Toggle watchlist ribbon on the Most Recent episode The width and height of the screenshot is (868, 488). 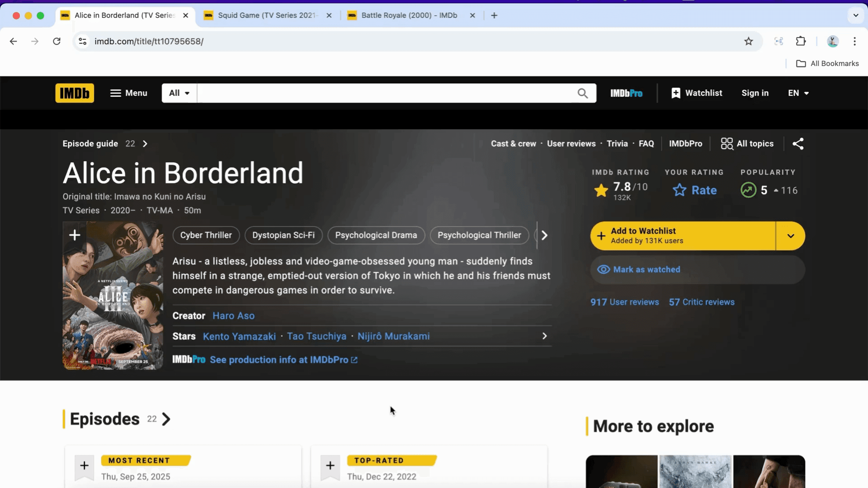(85, 465)
